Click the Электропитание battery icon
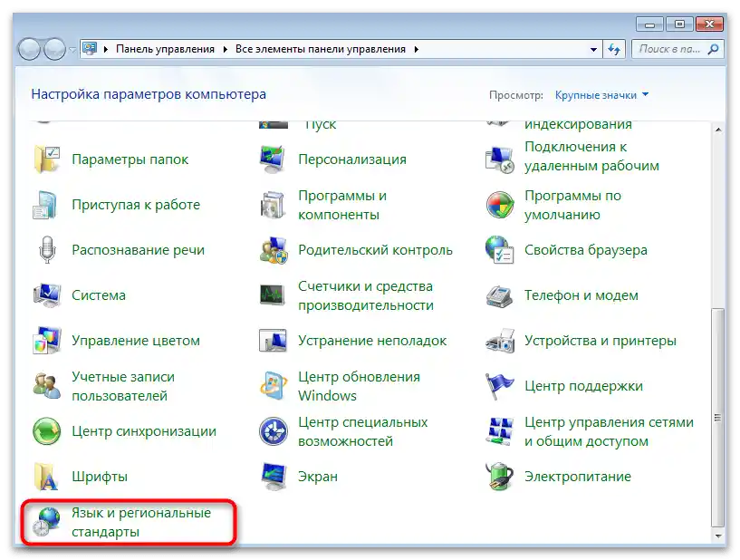The width and height of the screenshot is (740, 560). click(499, 477)
